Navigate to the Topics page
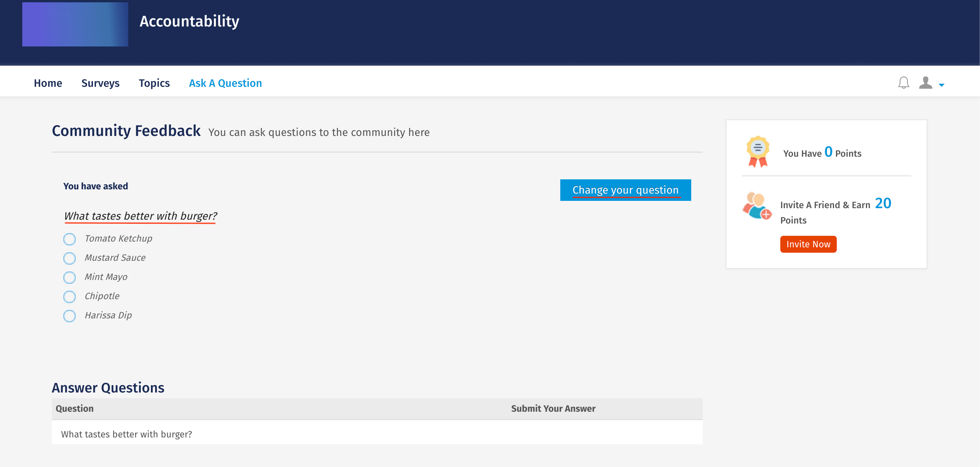This screenshot has width=980, height=467. [x=154, y=83]
